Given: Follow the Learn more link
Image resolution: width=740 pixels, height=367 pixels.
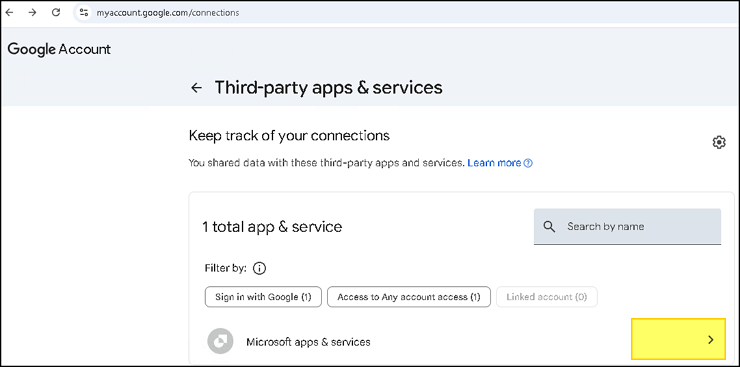Looking at the screenshot, I should (494, 163).
